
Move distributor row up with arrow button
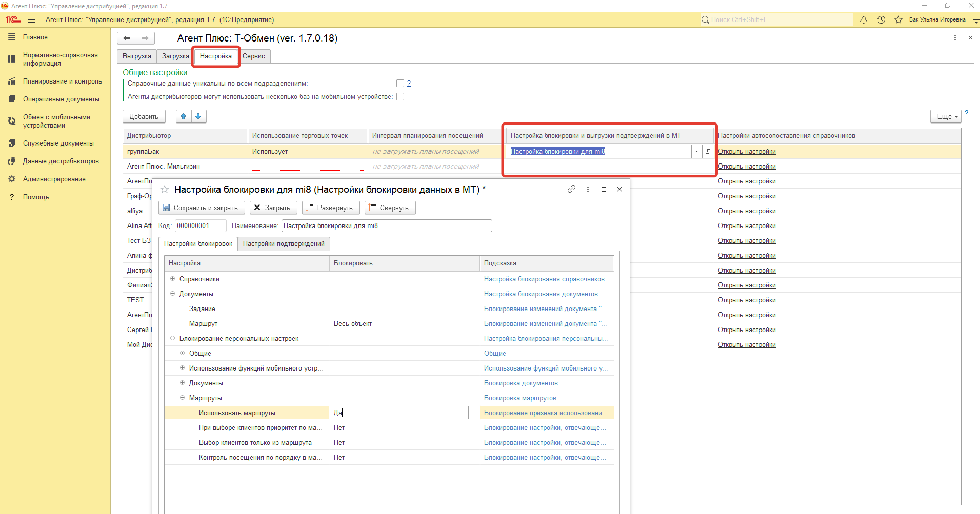click(184, 117)
